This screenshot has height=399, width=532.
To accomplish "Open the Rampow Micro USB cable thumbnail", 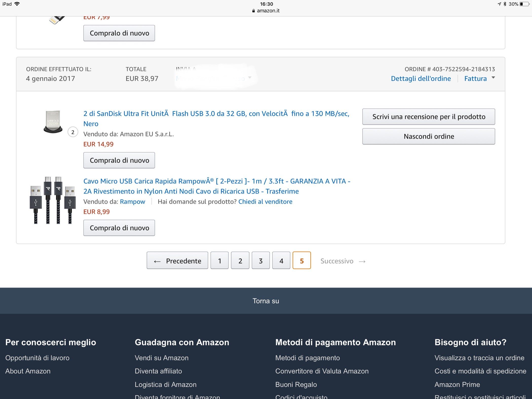I will tap(53, 200).
